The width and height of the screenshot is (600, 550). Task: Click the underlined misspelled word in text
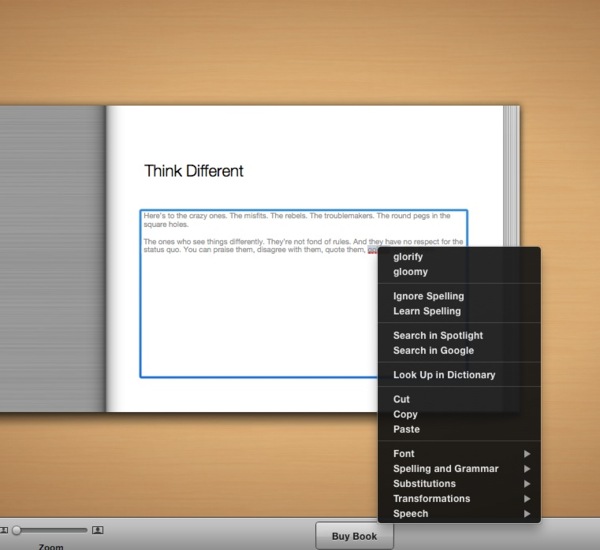click(372, 250)
